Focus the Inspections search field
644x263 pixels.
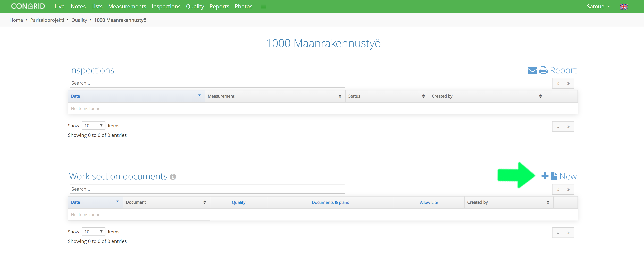207,83
